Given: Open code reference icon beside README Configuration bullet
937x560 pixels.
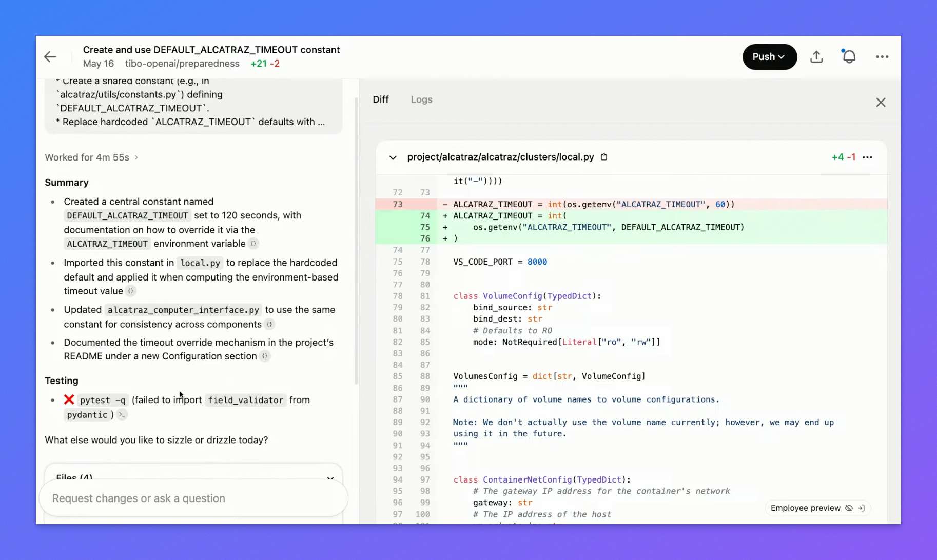Looking at the screenshot, I should (x=265, y=356).
